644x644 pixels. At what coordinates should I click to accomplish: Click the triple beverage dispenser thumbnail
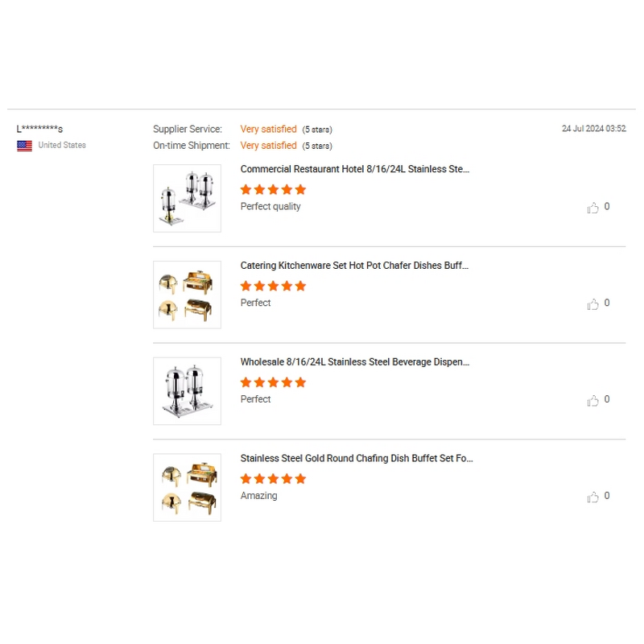[187, 199]
